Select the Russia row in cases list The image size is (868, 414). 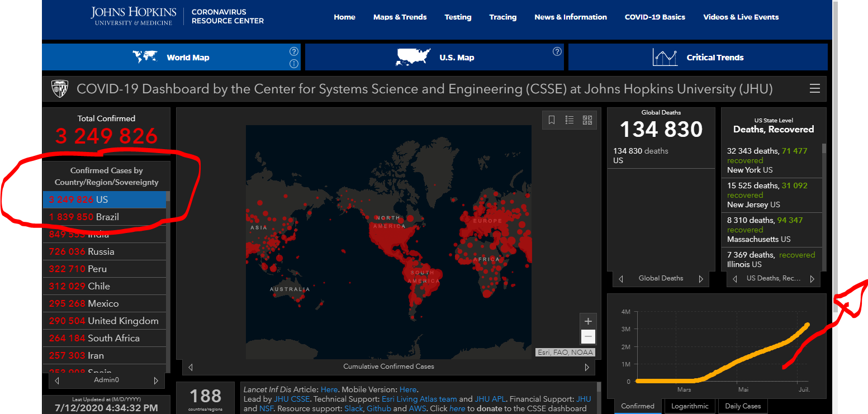[105, 252]
